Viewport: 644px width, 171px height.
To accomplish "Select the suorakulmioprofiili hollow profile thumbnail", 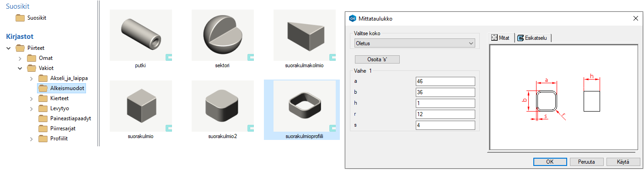I will click(x=304, y=106).
